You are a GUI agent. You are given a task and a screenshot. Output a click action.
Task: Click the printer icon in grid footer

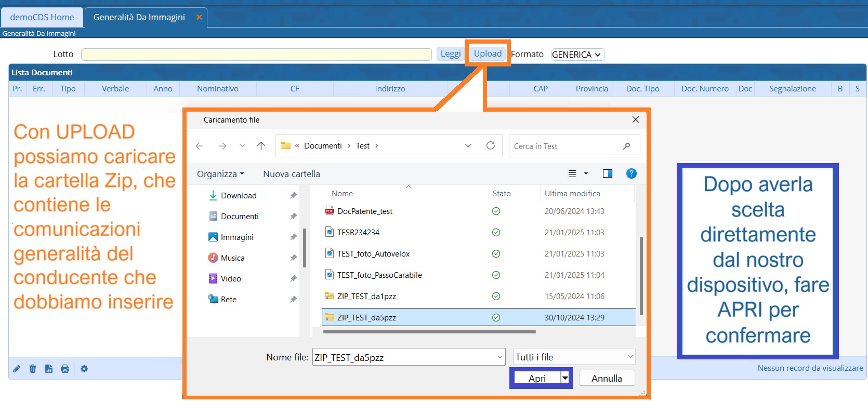coord(65,369)
